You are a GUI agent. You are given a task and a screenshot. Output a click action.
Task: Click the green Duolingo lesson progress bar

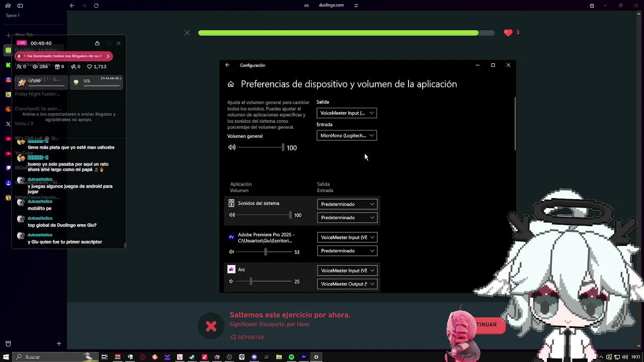tap(346, 33)
